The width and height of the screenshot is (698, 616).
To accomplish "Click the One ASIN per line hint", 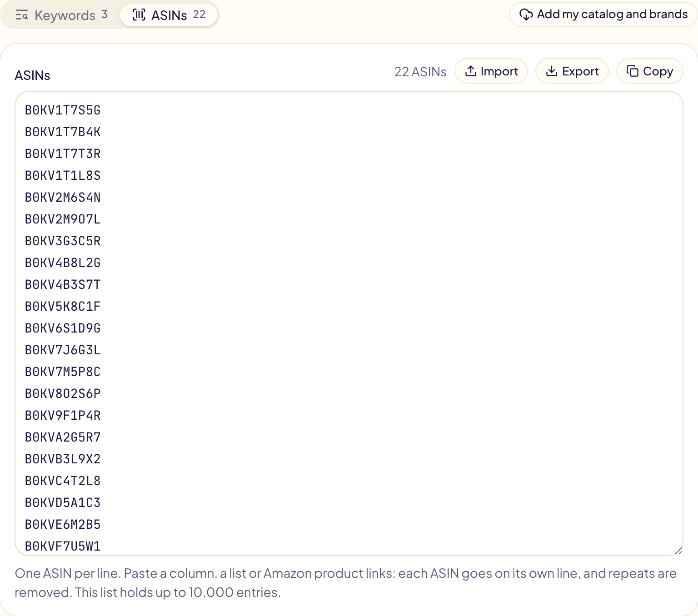I will tap(346, 583).
